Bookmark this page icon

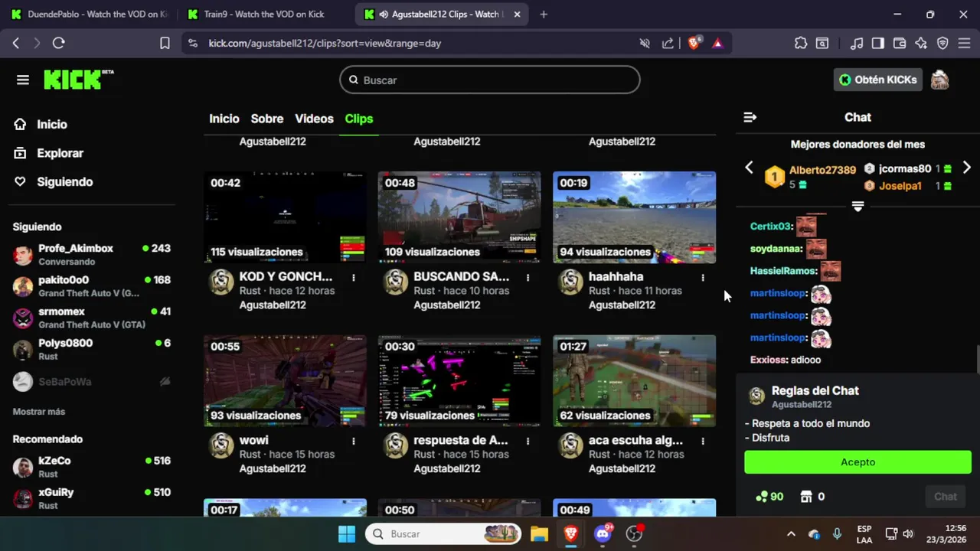165,44
